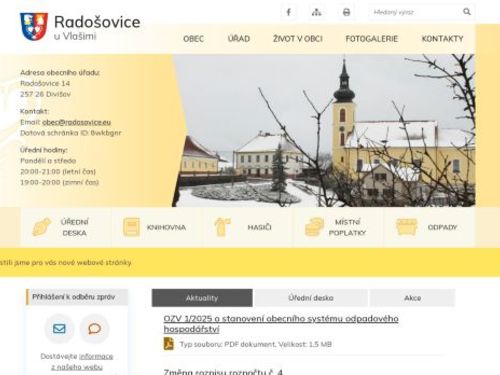Image resolution: width=500 pixels, height=375 pixels.
Task: Open the Radošovice u Vlašimi title link
Action: point(97,27)
